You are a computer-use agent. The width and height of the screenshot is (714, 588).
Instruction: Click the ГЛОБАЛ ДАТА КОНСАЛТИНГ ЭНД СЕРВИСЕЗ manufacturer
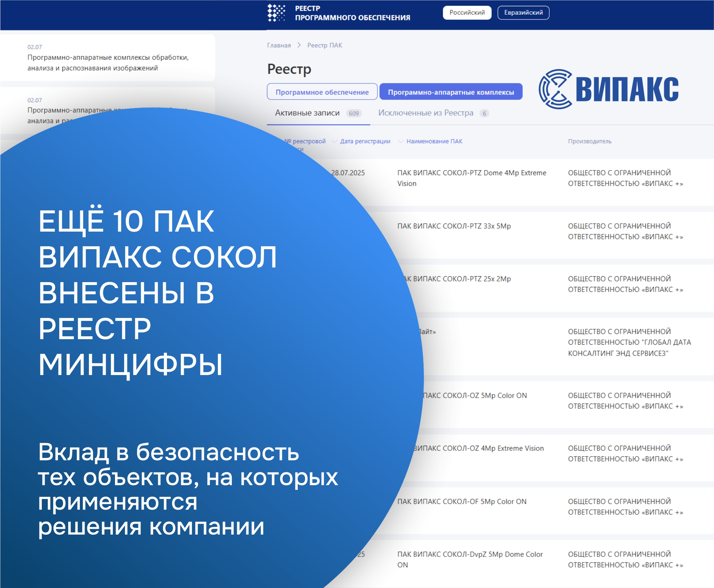tap(629, 342)
